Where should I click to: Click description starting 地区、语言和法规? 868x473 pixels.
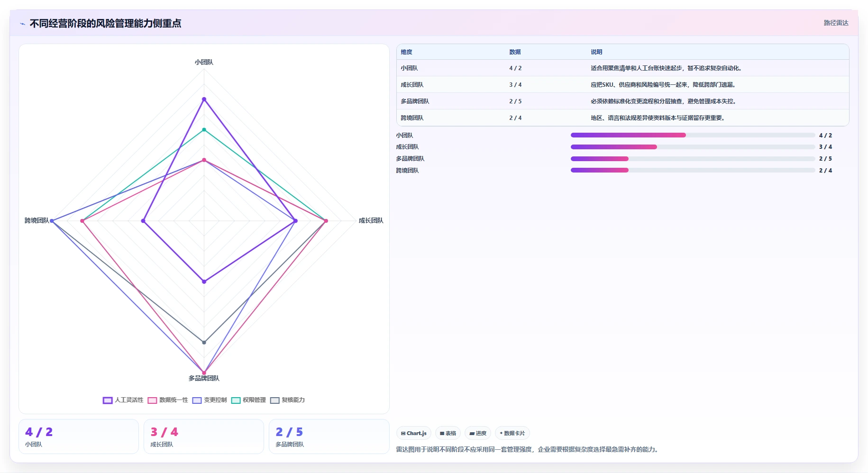658,118
